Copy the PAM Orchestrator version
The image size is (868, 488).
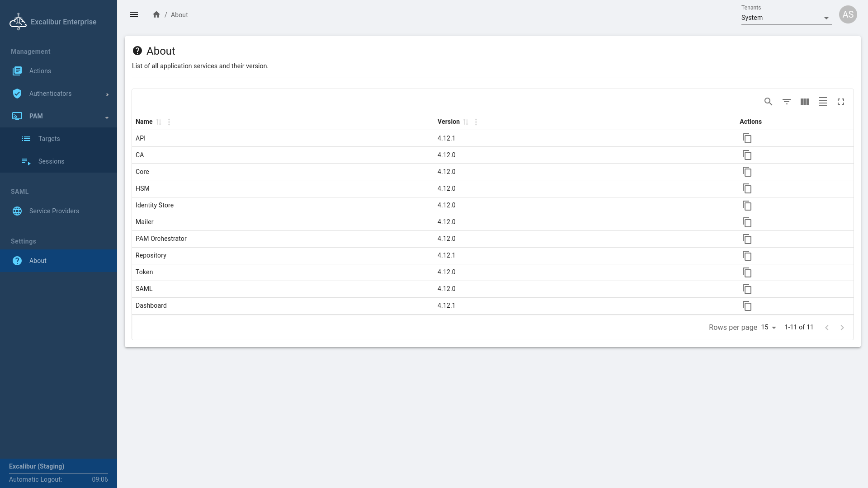click(747, 239)
